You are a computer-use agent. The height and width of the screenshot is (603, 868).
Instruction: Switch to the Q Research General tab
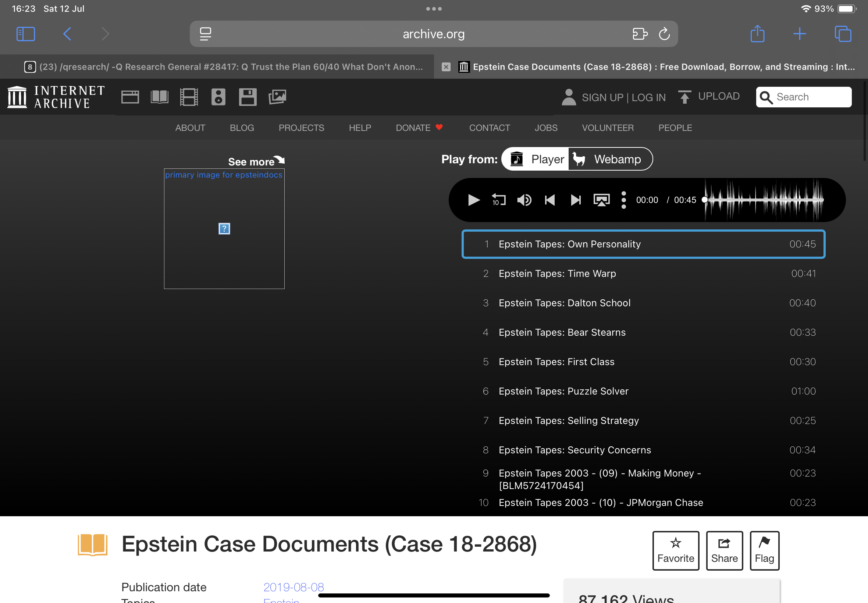[x=217, y=67]
